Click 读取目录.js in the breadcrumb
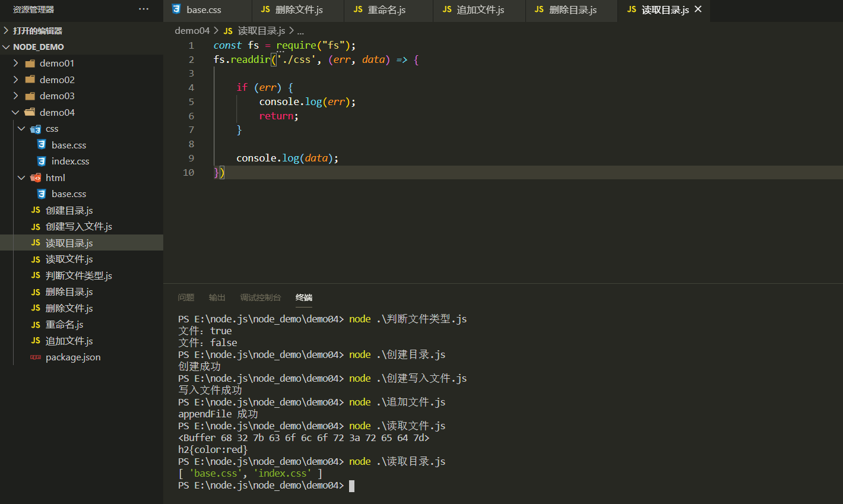The width and height of the screenshot is (843, 504). (261, 31)
